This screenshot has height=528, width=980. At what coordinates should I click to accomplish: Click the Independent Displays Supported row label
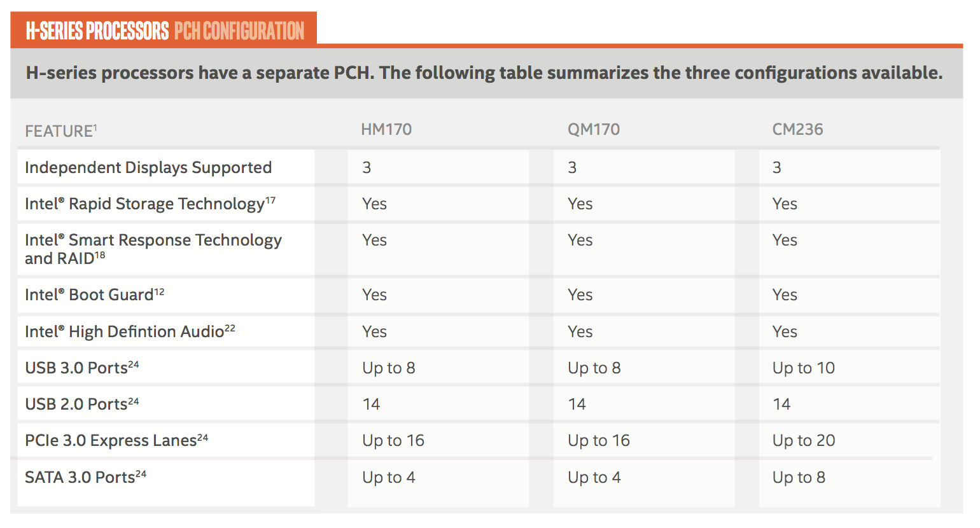coord(148,167)
